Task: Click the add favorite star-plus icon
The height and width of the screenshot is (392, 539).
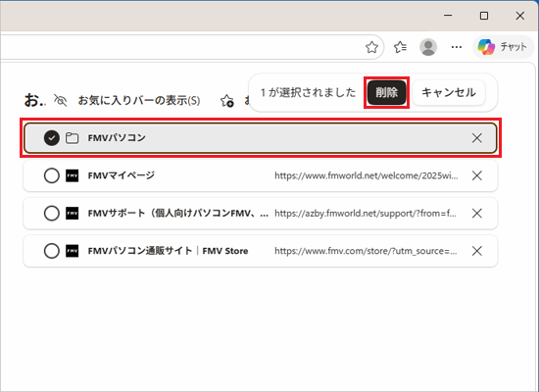Action: (x=227, y=101)
